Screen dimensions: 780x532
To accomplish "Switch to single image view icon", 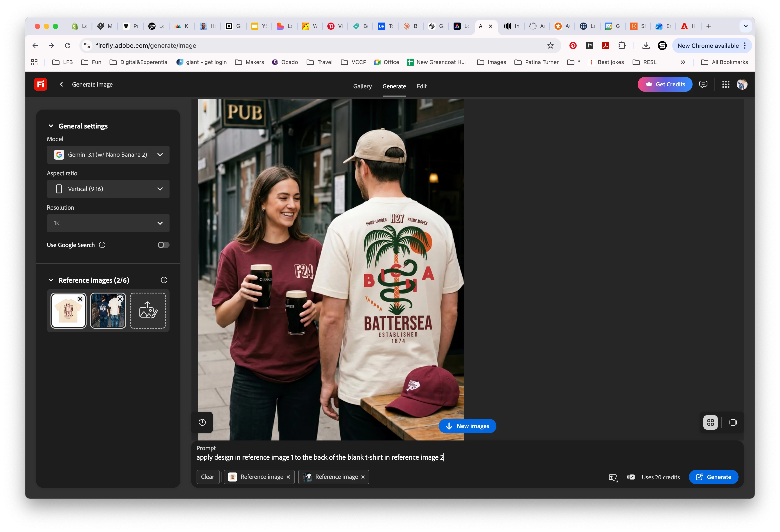I will 733,422.
